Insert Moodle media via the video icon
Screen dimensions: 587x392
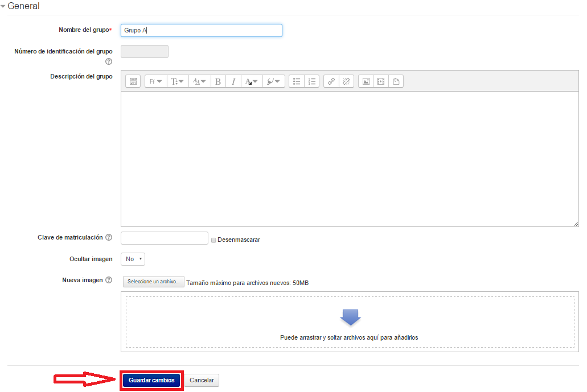(381, 81)
